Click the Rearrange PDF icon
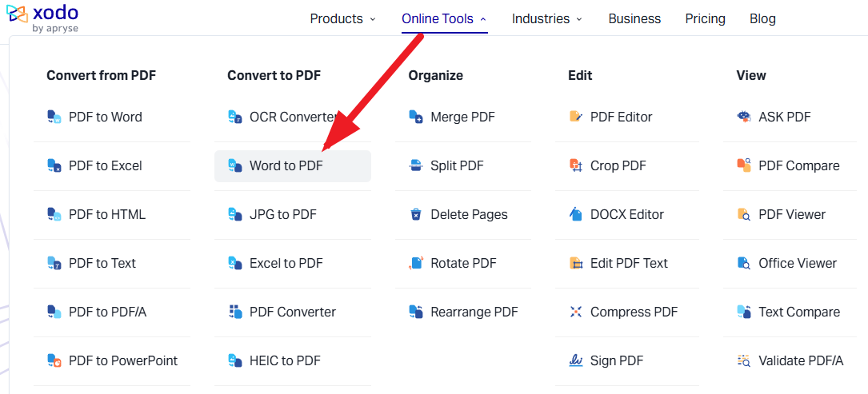The image size is (868, 394). pyautogui.click(x=416, y=312)
